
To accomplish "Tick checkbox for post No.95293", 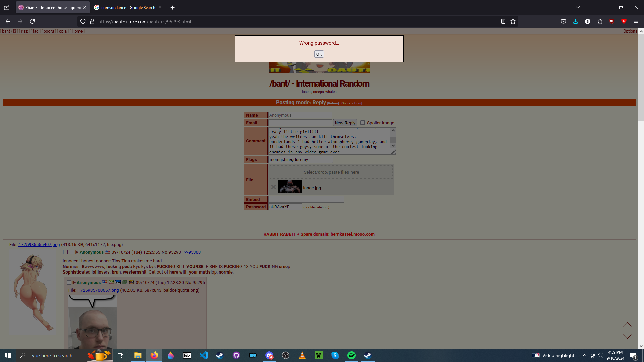I will tap(72, 252).
